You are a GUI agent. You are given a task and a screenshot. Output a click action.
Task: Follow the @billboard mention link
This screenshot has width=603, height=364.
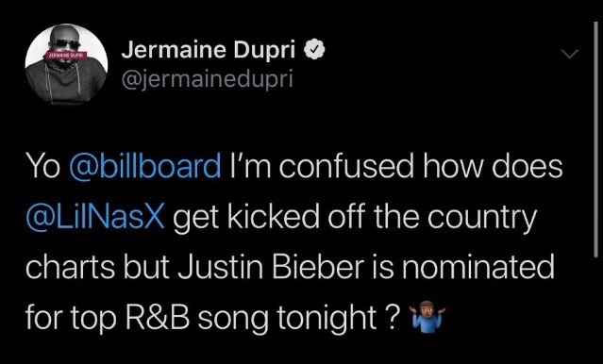(145, 166)
